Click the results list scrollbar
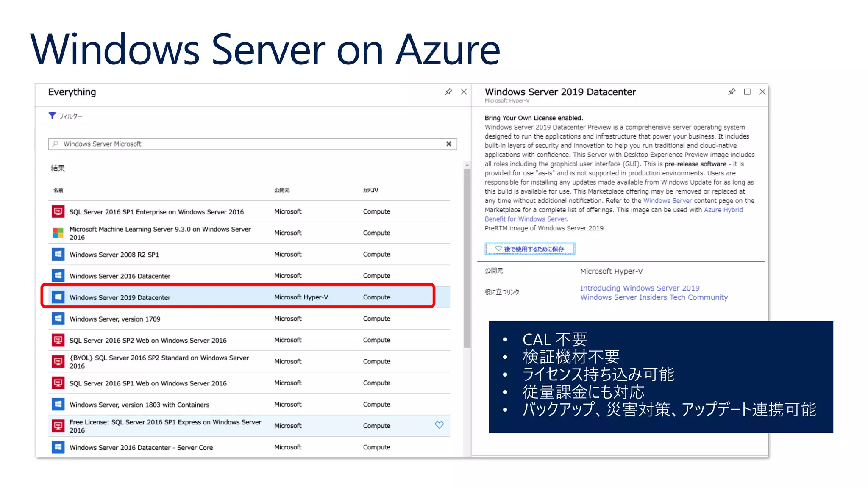The width and height of the screenshot is (868, 488). pyautogui.click(x=467, y=258)
